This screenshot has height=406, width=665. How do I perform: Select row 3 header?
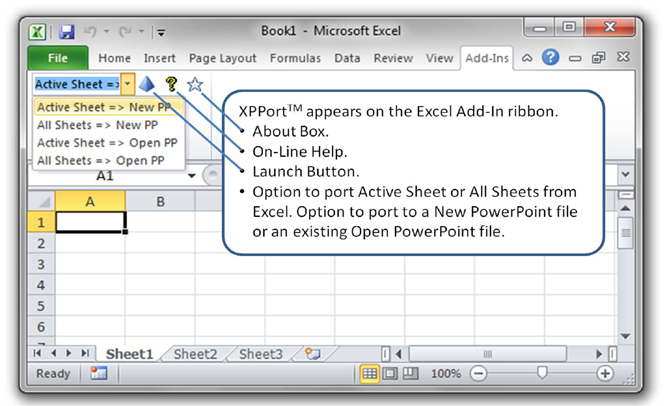(x=41, y=264)
